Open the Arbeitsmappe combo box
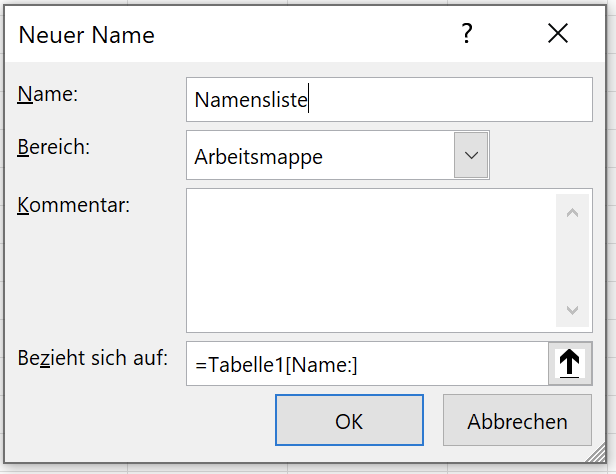Screen dimensions: 616x474 pos(338,155)
